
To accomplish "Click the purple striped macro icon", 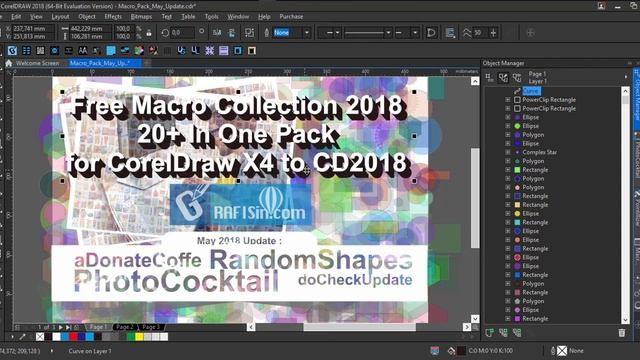I will click(x=224, y=51).
